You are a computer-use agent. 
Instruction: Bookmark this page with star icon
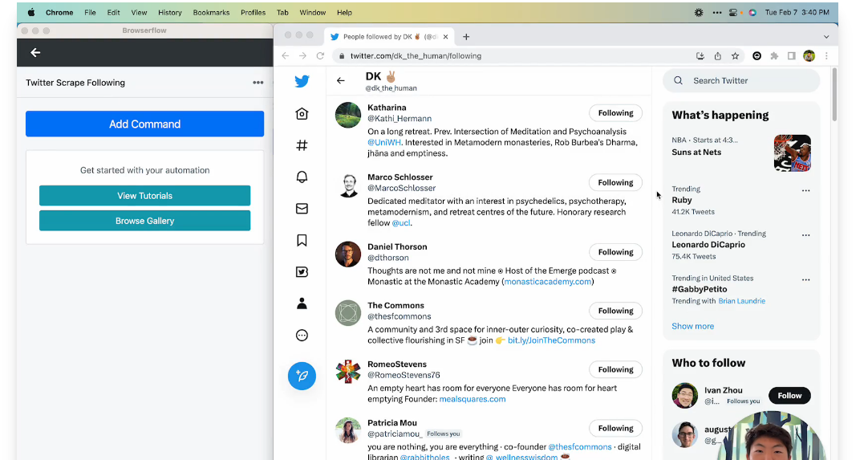(735, 55)
